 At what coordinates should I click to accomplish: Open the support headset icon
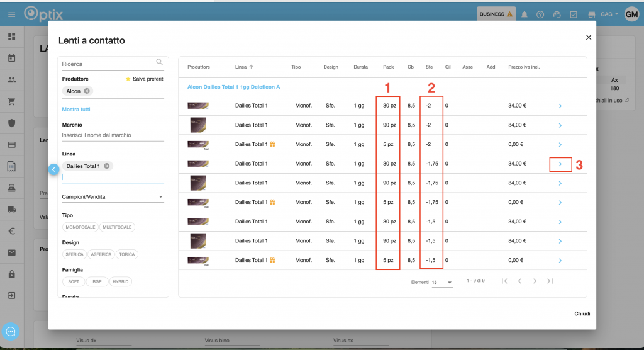pyautogui.click(x=557, y=14)
